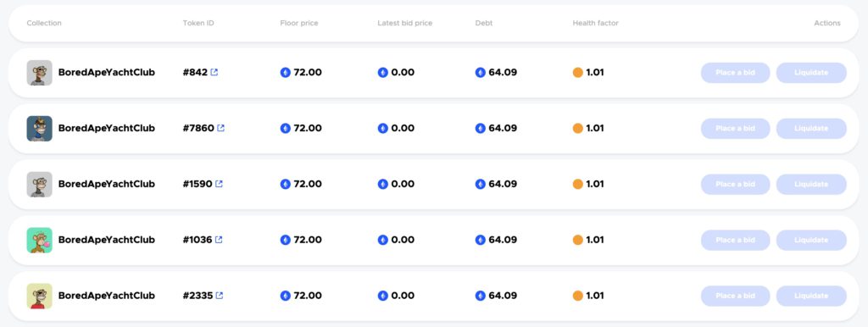The height and width of the screenshot is (327, 868).
Task: Open external link icon for token #1590
Action: 219,184
